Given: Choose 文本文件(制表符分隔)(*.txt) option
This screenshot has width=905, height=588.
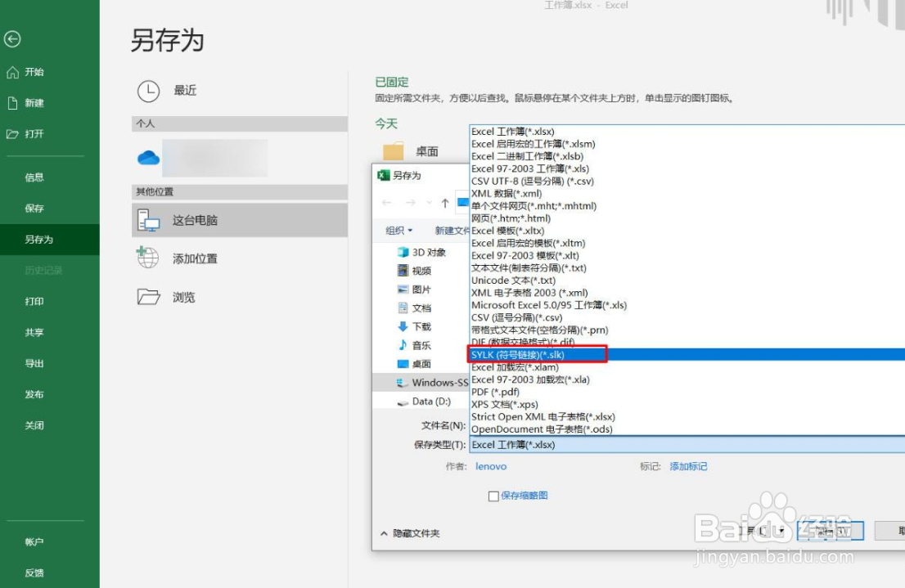Looking at the screenshot, I should click(529, 267).
